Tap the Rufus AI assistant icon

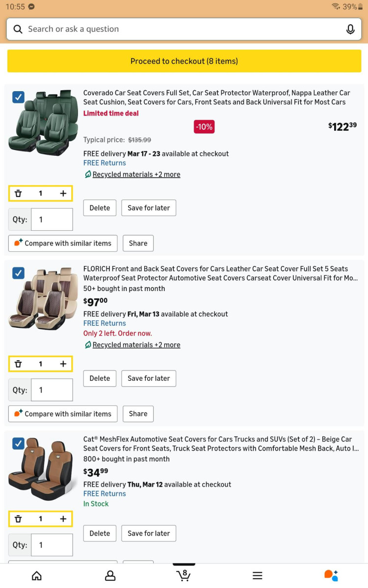coord(331,575)
